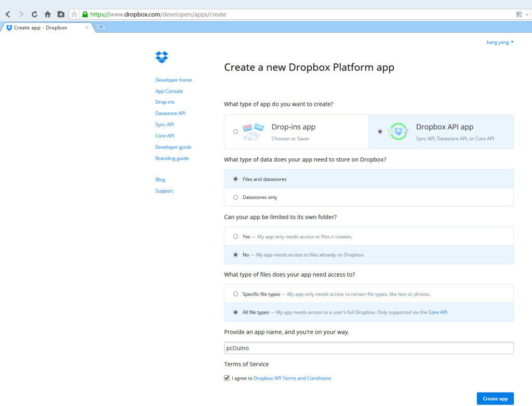The width and height of the screenshot is (532, 406).
Task: Select Yes for own folder limit
Action: pos(235,236)
